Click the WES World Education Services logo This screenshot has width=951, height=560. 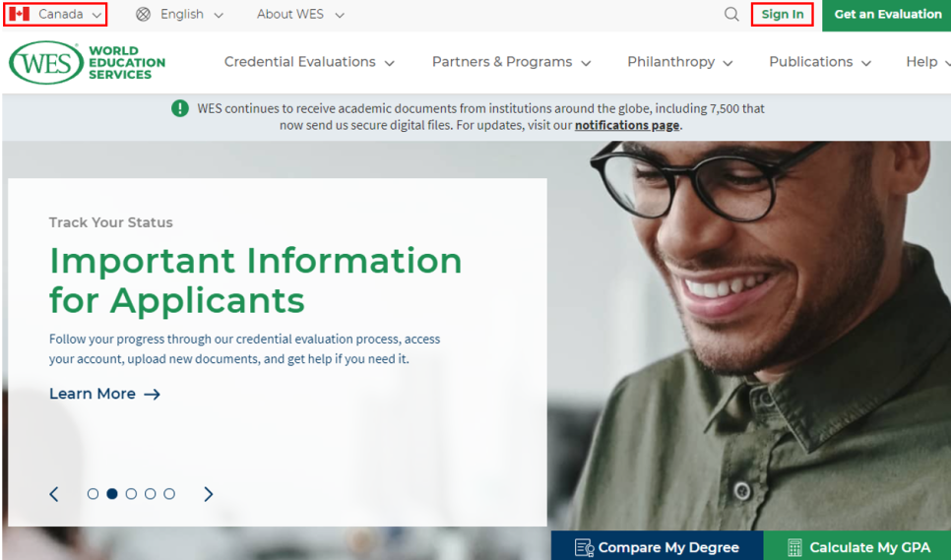[87, 62]
